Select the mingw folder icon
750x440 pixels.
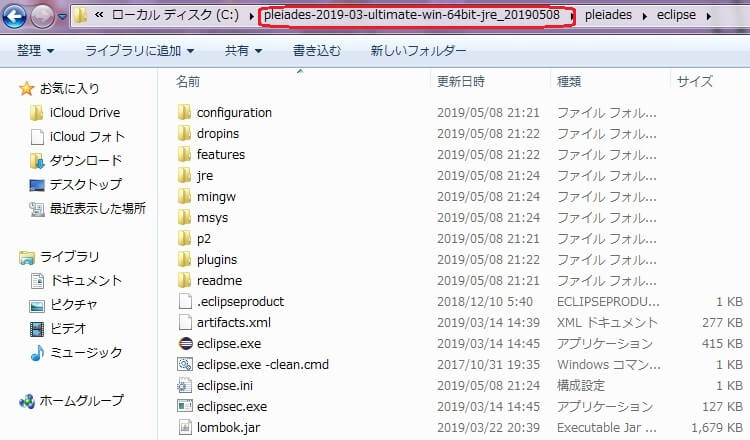pos(185,197)
